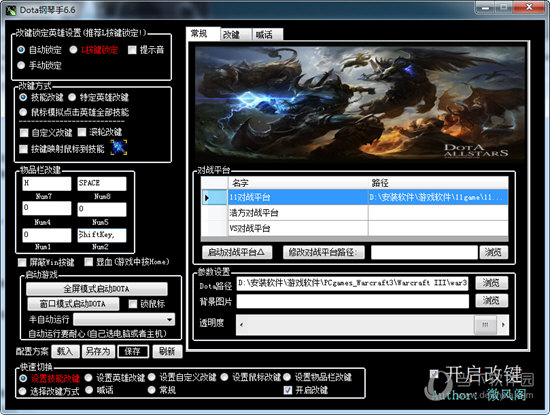The image size is (550, 415).
Task: Select the 浩方对战平台 row
Action: pyautogui.click(x=355, y=213)
